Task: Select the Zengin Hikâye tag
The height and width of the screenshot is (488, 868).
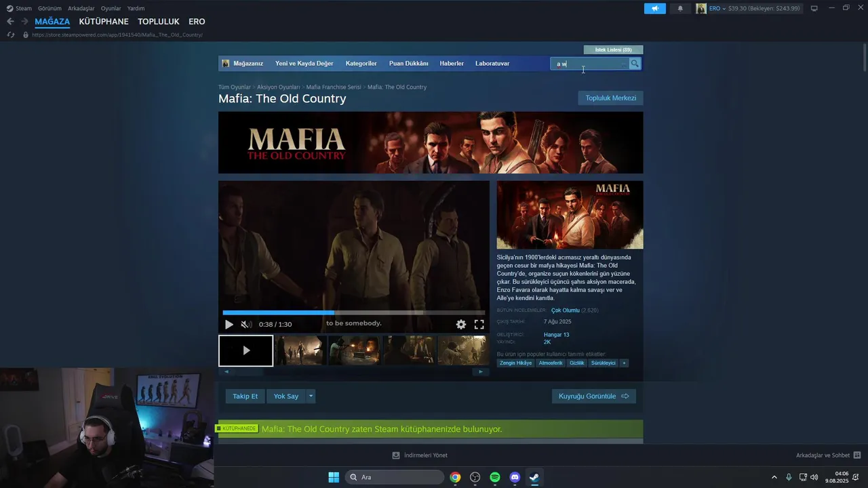Action: [x=515, y=363]
